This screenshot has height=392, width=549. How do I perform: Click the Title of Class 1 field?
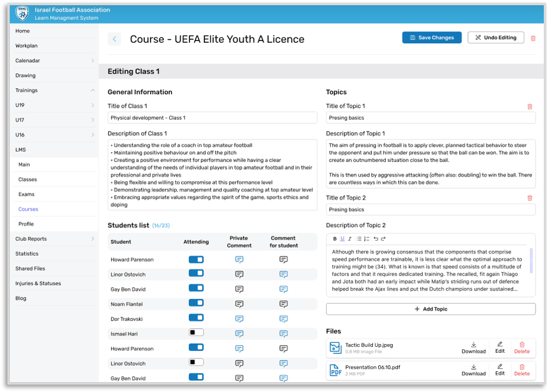tap(212, 118)
